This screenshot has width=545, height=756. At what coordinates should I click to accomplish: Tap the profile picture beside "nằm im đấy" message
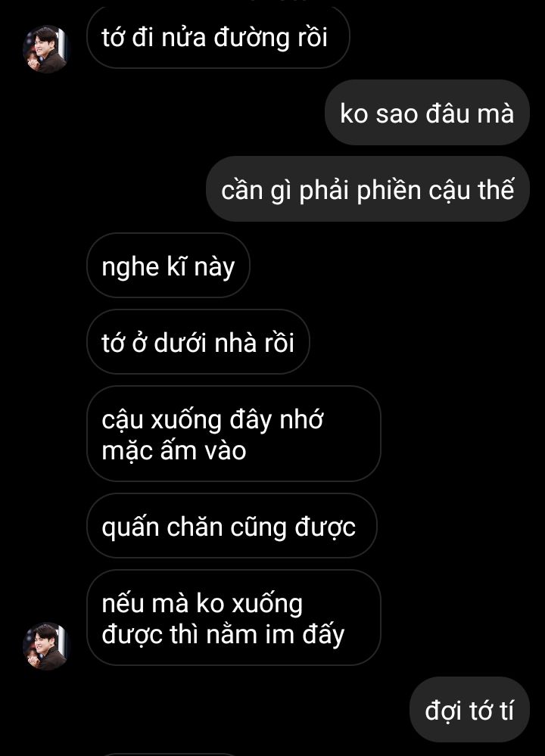[x=46, y=646]
